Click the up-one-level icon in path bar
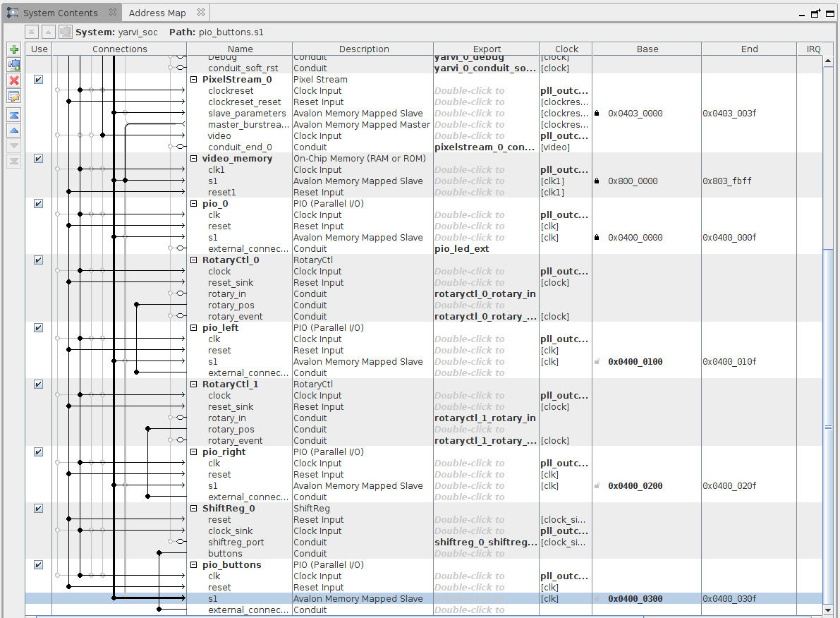 coord(48,32)
